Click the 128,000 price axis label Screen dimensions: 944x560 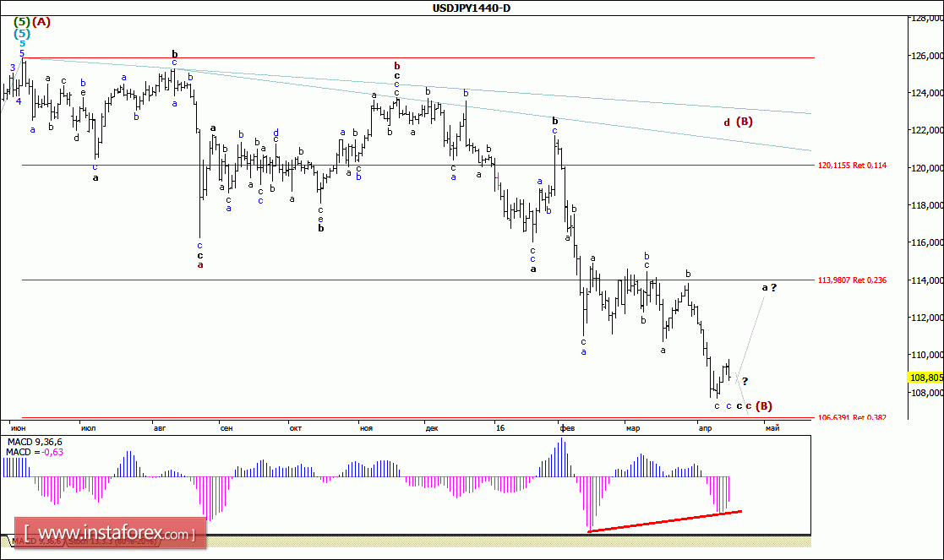(928, 19)
